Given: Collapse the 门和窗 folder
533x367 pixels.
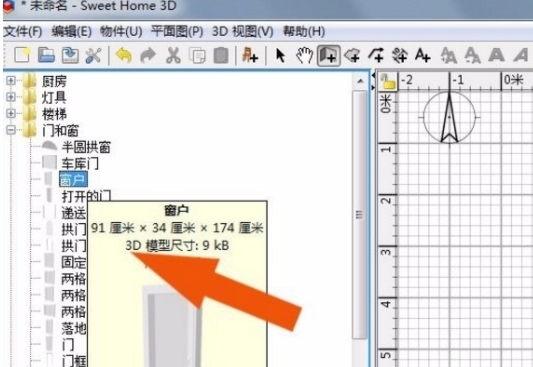Looking at the screenshot, I should pos(11,129).
